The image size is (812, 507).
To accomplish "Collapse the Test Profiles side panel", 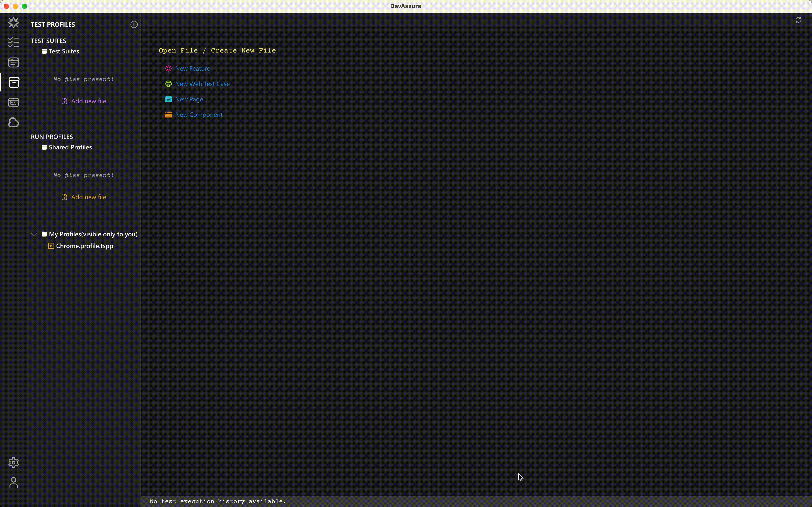I will (x=134, y=24).
